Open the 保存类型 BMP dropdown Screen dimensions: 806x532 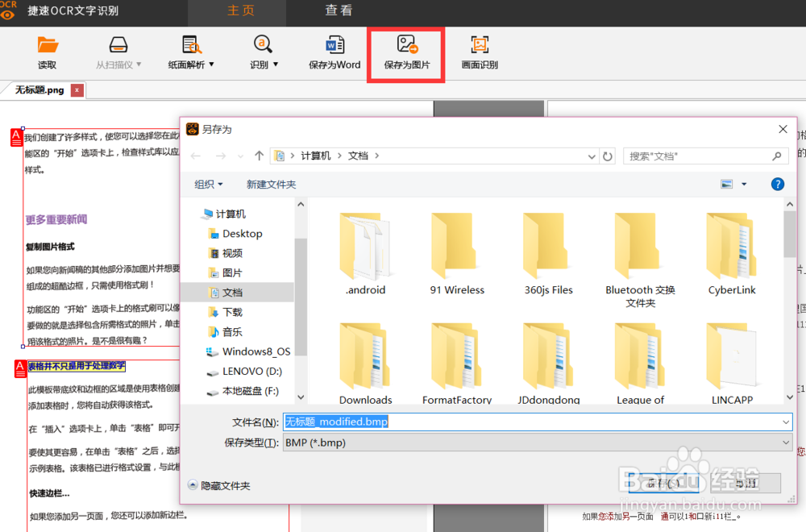(538, 443)
